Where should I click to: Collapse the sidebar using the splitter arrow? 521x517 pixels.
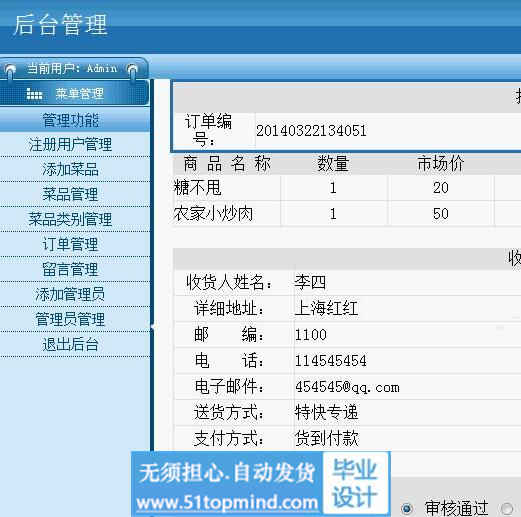pyautogui.click(x=152, y=326)
